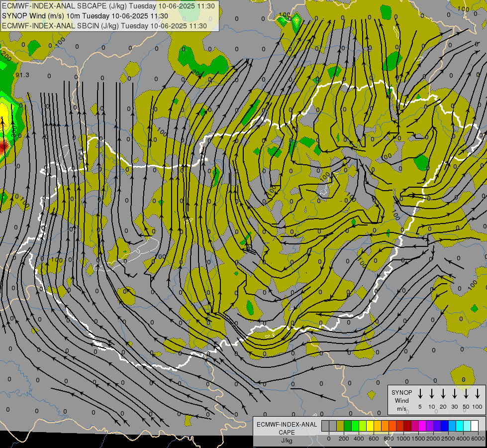Click the wind arrow above the 20 label
Viewport: 487px width, 448px height.
click(443, 393)
